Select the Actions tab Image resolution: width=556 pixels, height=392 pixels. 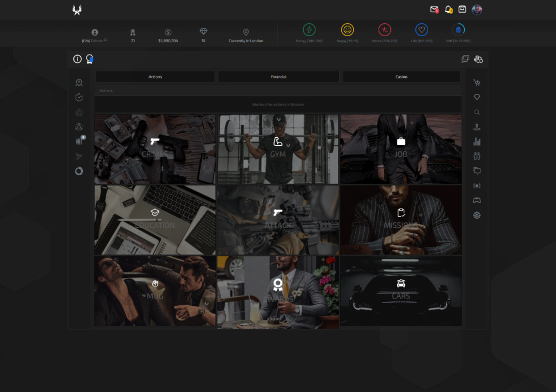[155, 77]
